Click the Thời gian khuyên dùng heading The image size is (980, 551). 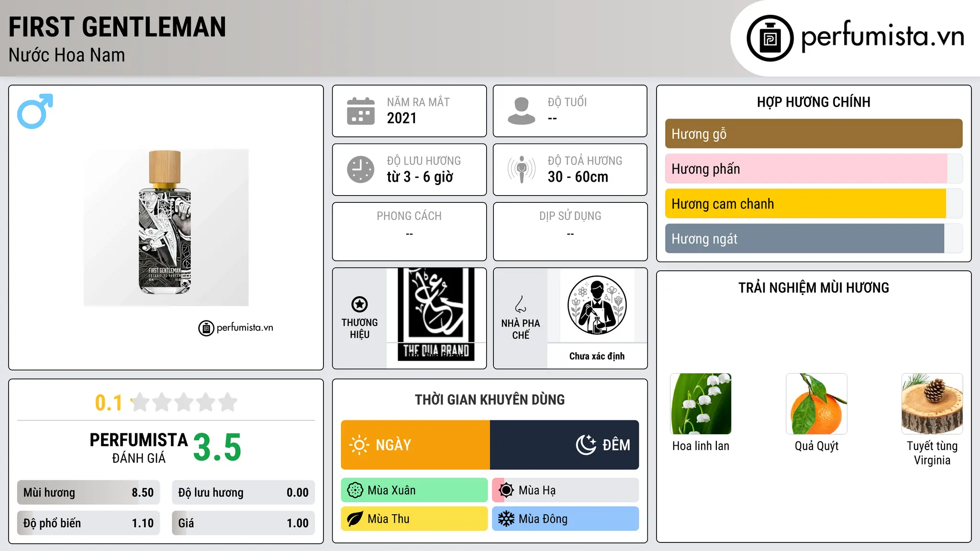pyautogui.click(x=490, y=399)
